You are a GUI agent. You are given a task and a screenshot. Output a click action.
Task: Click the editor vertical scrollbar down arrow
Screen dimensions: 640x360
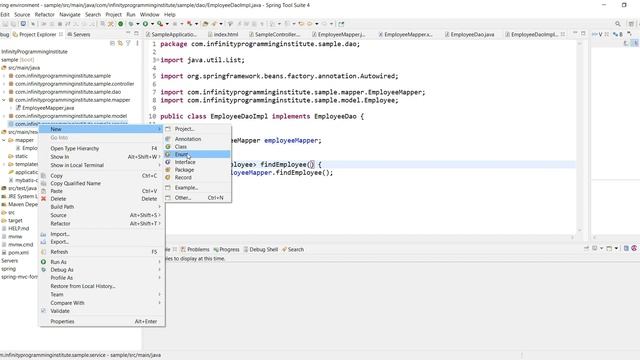579,230
